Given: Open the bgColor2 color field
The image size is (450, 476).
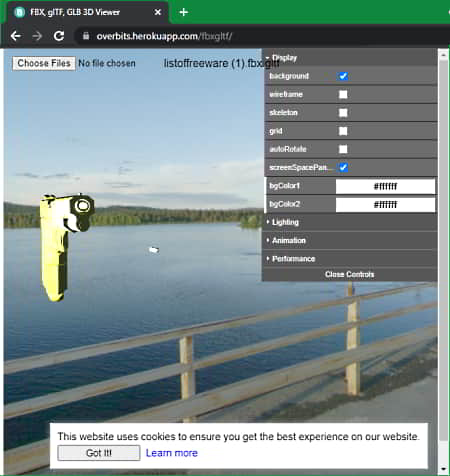Looking at the screenshot, I should click(x=385, y=205).
